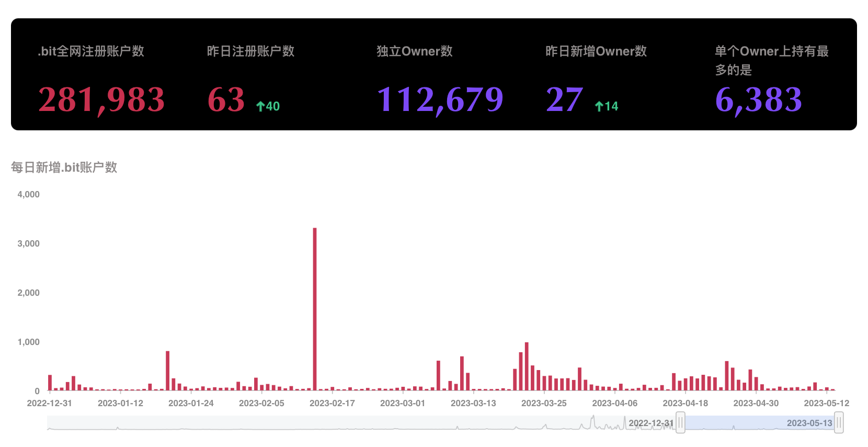Click the x-axis label 2023-04-30
868x447 pixels.
coord(756,403)
